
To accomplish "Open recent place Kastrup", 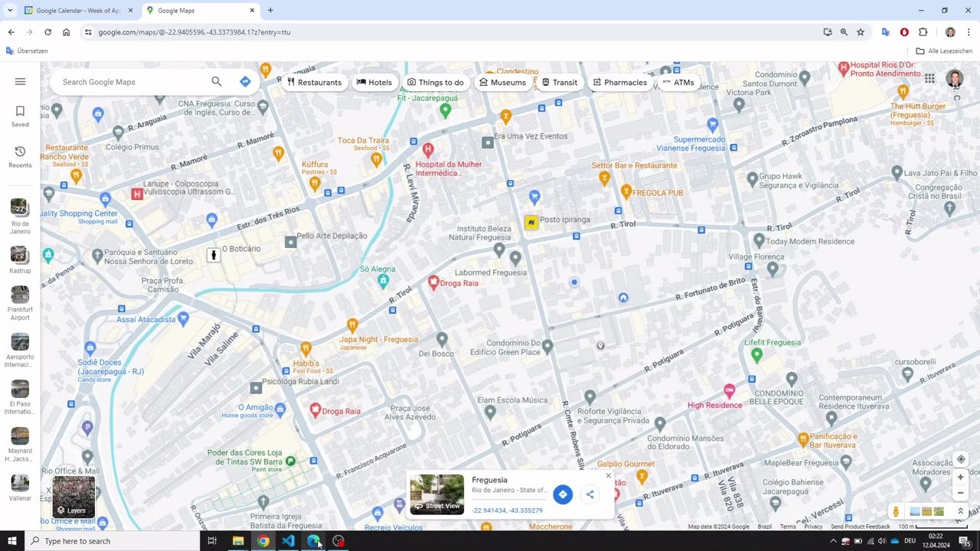I will tap(20, 260).
